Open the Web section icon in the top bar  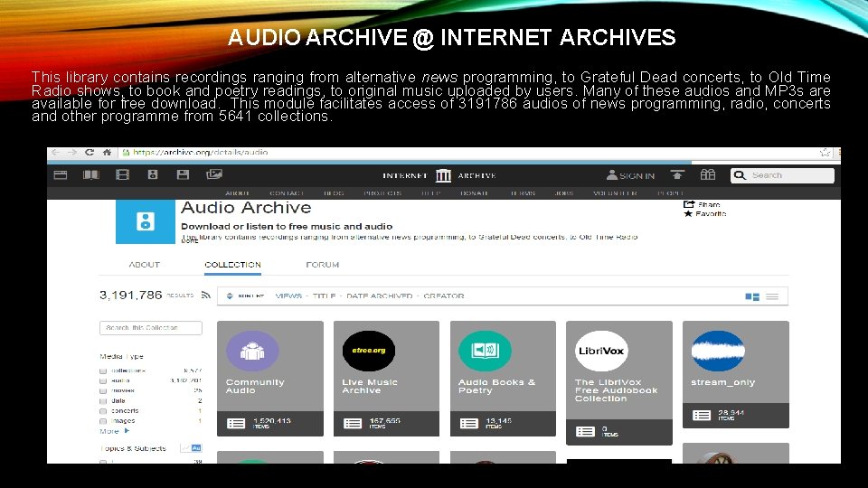(61, 174)
